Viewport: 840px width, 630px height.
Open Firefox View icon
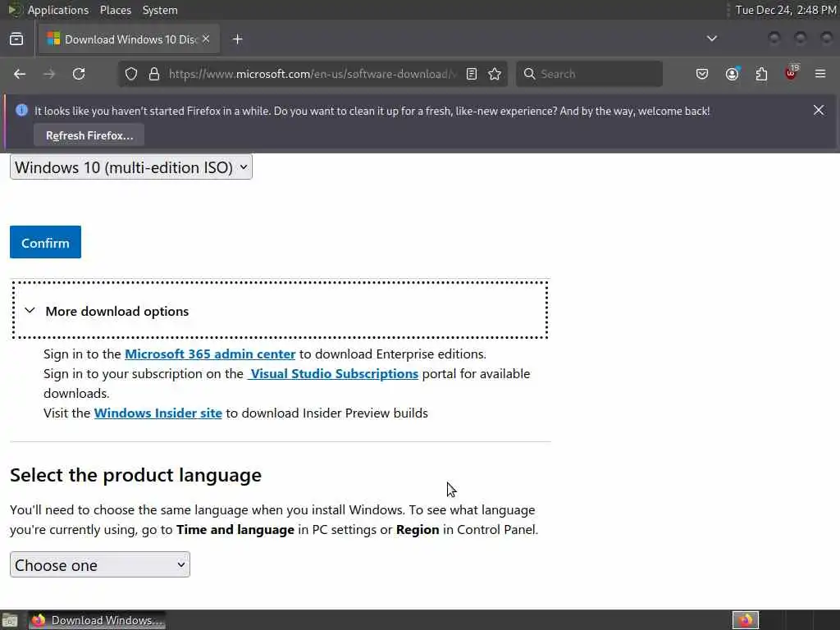point(16,39)
